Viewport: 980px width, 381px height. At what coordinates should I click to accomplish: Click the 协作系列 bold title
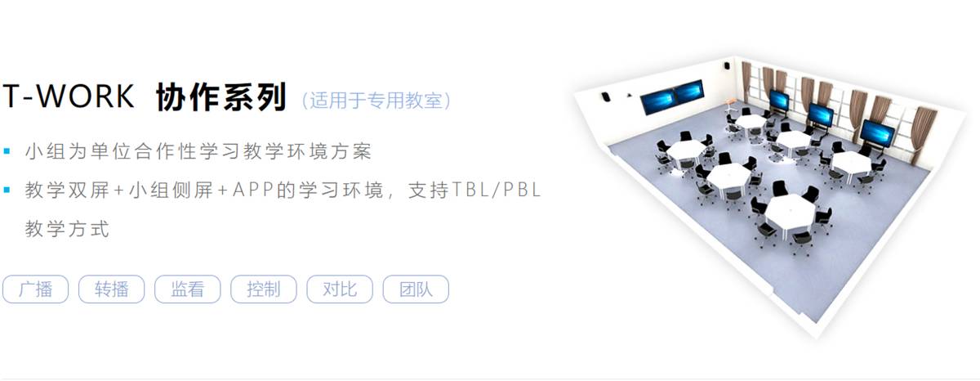click(220, 97)
